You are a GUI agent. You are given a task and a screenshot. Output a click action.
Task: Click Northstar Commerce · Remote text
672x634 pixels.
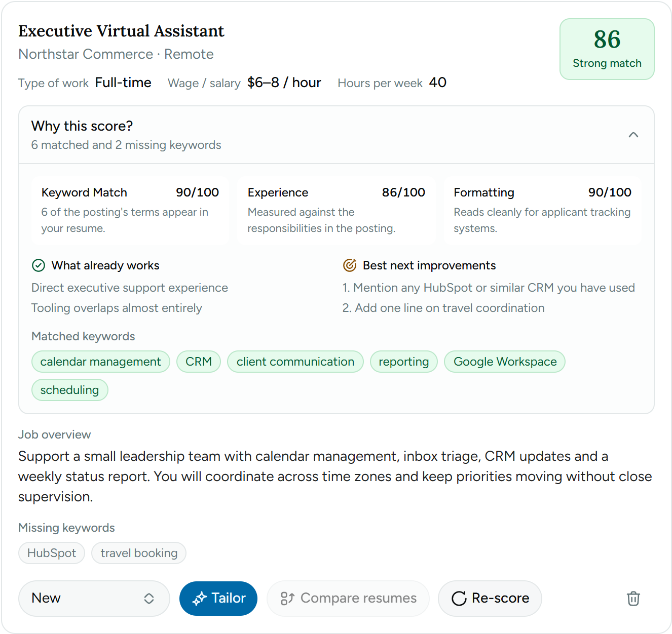coord(116,54)
